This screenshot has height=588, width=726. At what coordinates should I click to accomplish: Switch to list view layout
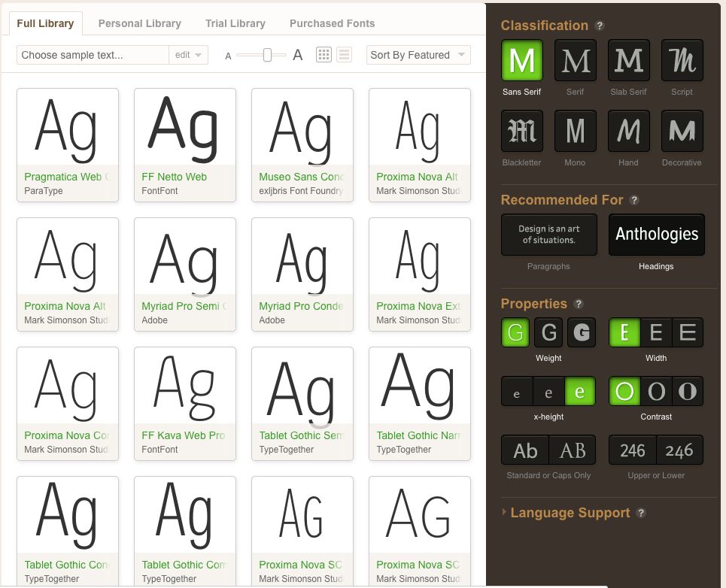tap(344, 55)
